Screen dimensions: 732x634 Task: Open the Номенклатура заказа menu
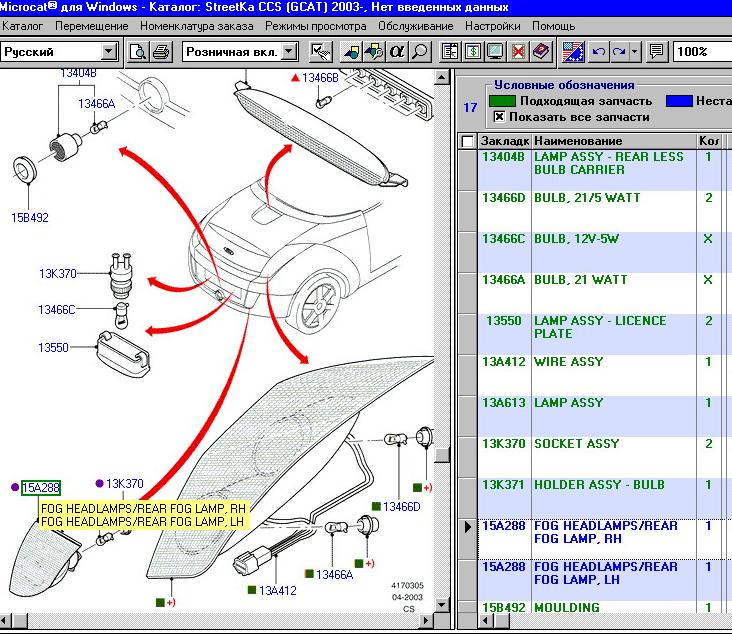click(197, 26)
